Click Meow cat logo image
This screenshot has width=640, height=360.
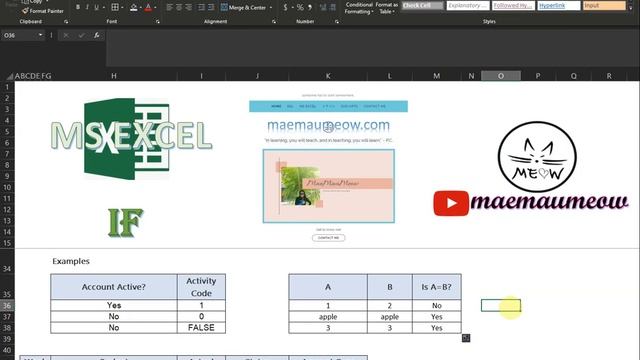point(537,157)
